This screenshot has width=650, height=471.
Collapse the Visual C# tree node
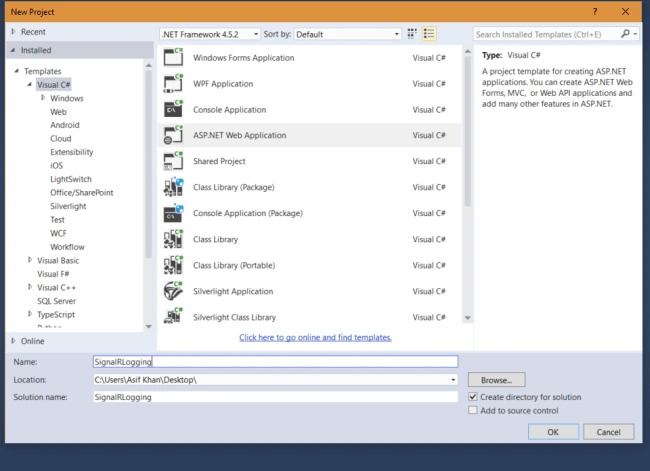pos(29,84)
